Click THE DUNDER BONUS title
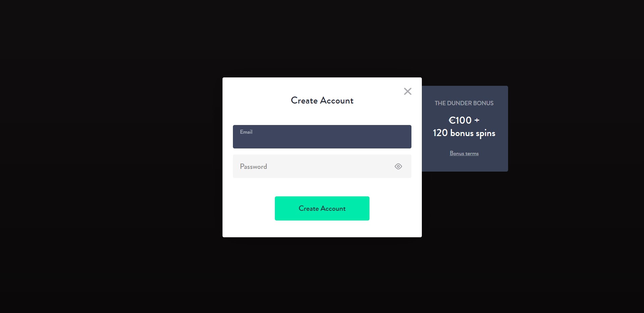Screen dimensions: 644x313 (464, 103)
